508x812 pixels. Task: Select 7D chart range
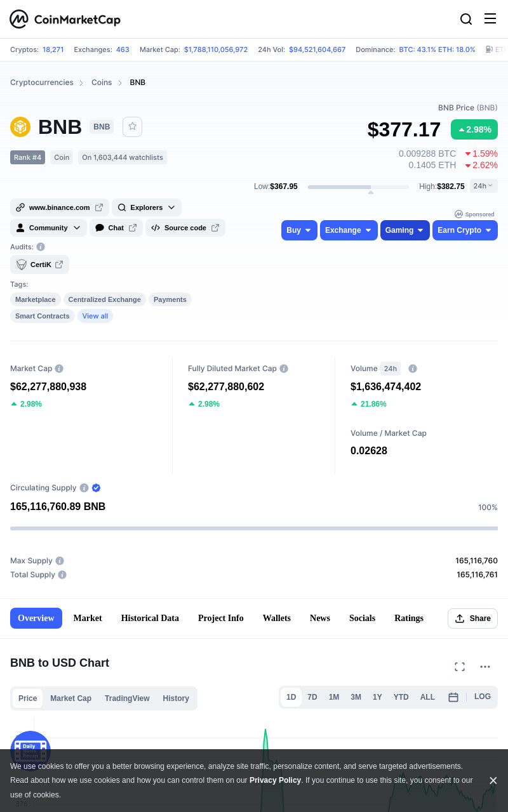coord(312,697)
